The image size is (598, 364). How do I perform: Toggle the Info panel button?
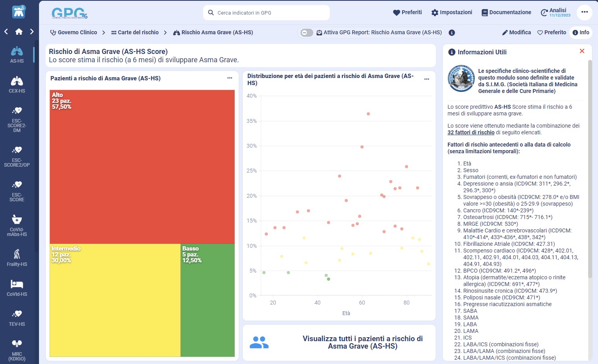point(581,32)
